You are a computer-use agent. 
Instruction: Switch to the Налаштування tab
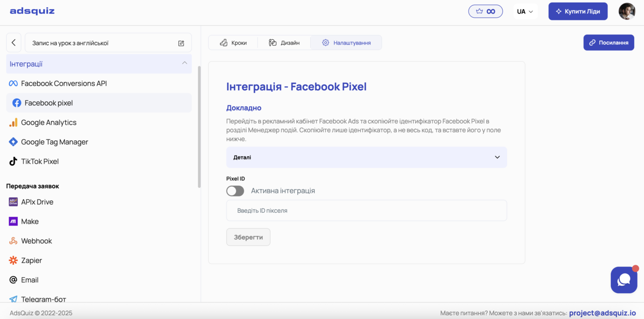pyautogui.click(x=346, y=42)
